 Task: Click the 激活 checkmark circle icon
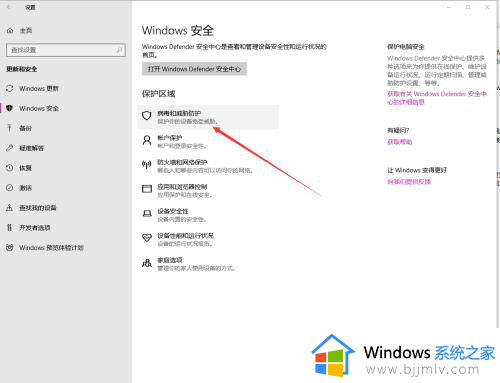[10, 188]
